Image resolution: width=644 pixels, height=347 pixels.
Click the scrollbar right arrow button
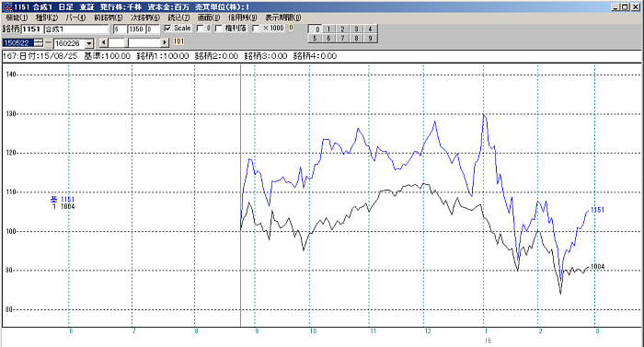coord(165,42)
